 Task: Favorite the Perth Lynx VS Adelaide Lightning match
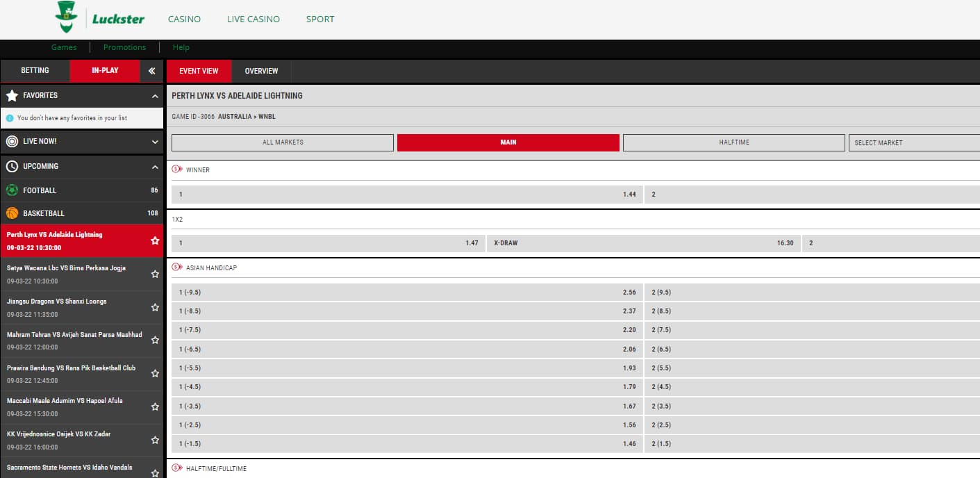[x=155, y=240]
